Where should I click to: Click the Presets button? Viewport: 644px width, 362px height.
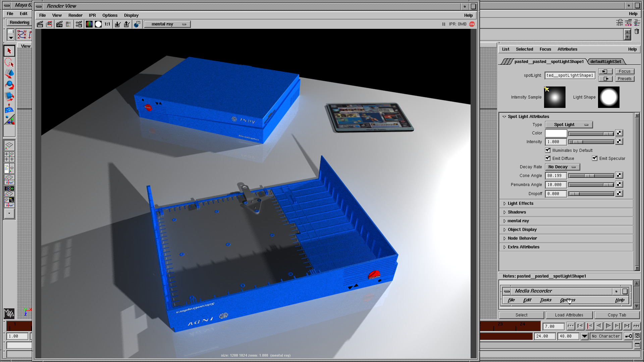pyautogui.click(x=625, y=79)
